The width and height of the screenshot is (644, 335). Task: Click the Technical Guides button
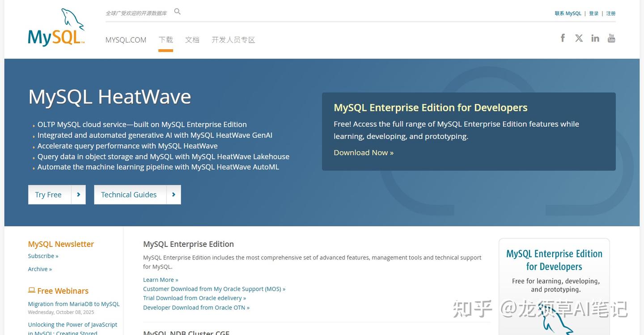click(137, 195)
